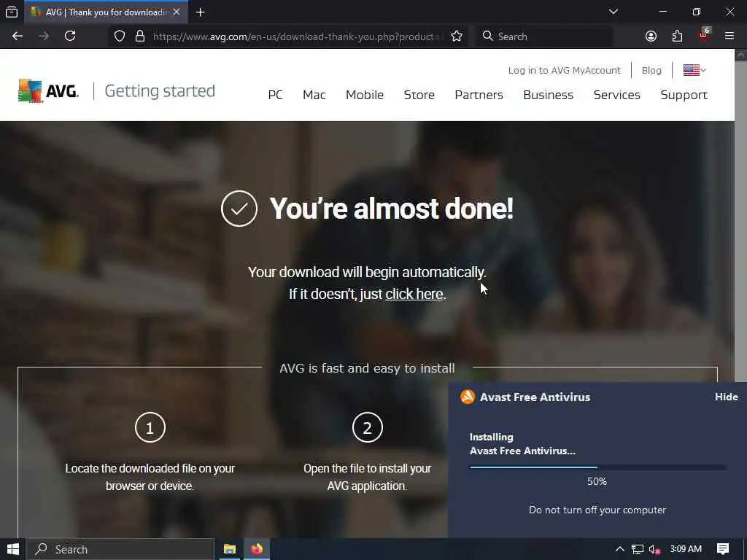Viewport: 747px width, 560px height.
Task: Open the recent browsing tab-view icon
Action: [12, 12]
